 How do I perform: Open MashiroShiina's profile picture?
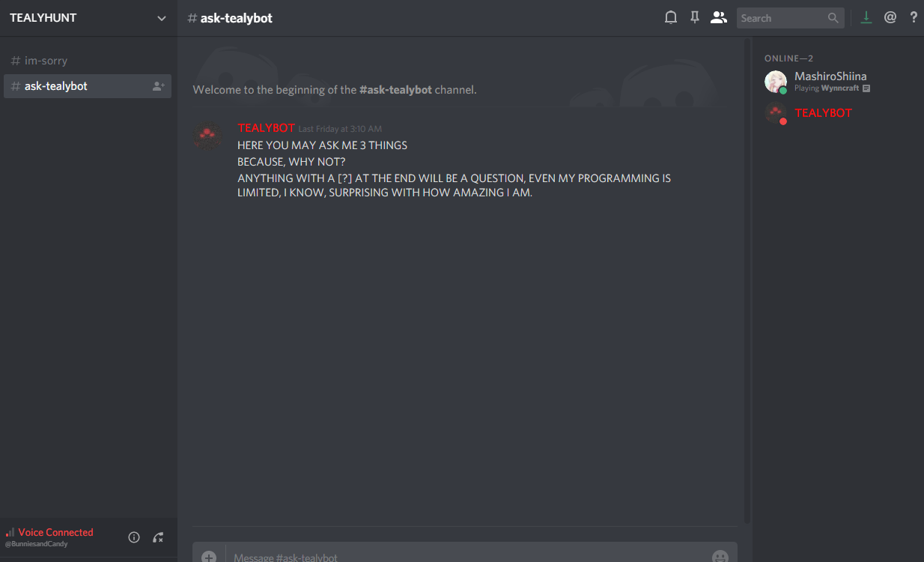(x=776, y=82)
